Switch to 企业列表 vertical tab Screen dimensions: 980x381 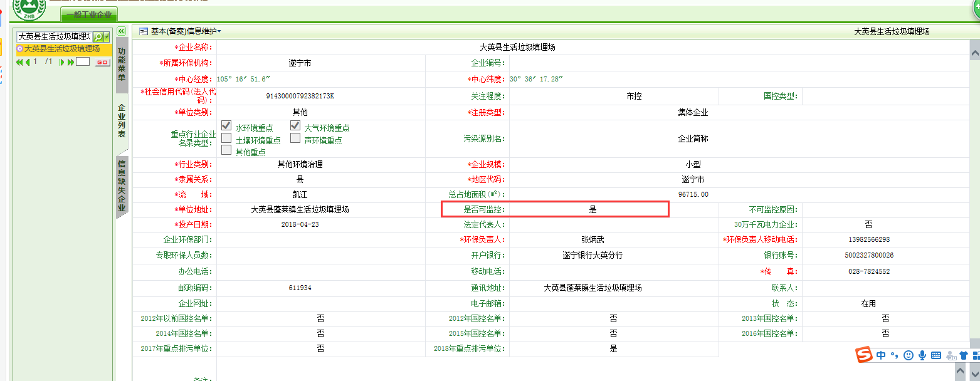pyautogui.click(x=122, y=120)
